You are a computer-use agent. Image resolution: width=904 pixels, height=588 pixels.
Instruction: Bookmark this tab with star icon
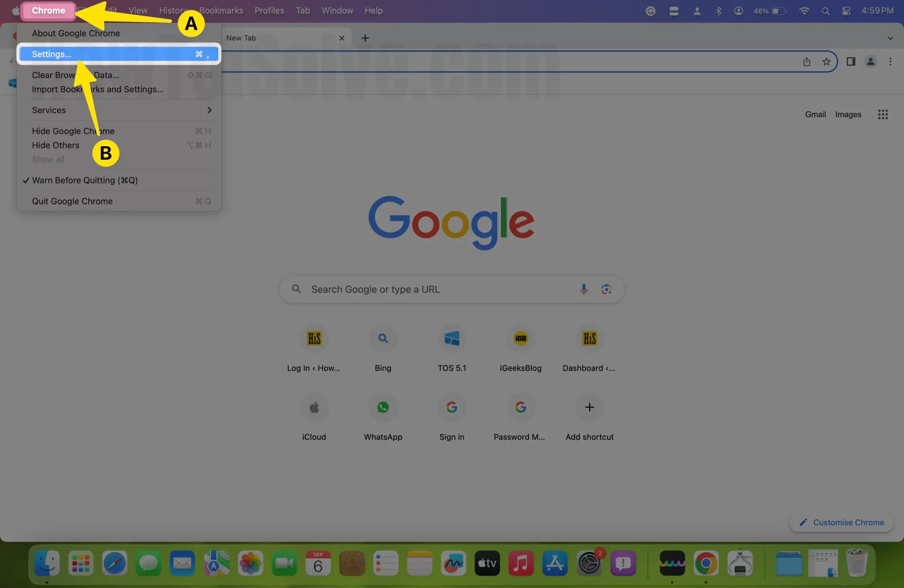[x=826, y=61]
